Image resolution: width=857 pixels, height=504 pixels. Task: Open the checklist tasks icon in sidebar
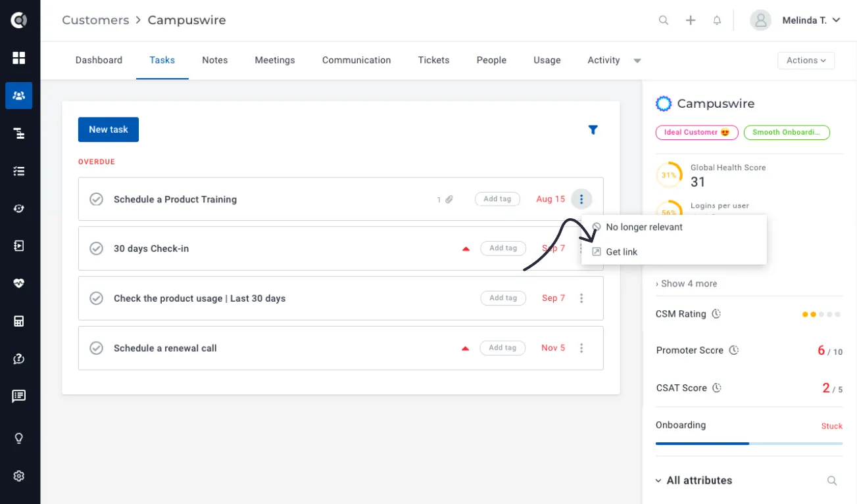(19, 171)
